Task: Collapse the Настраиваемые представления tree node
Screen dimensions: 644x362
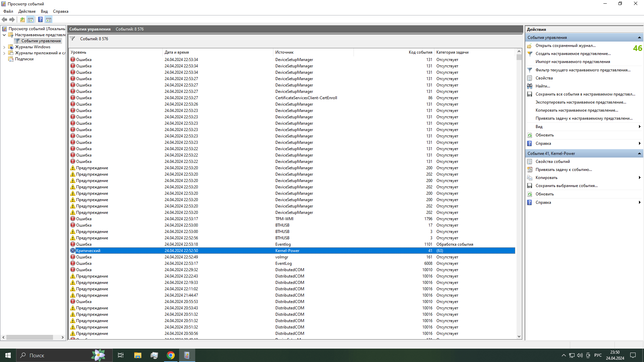Action: pos(4,35)
